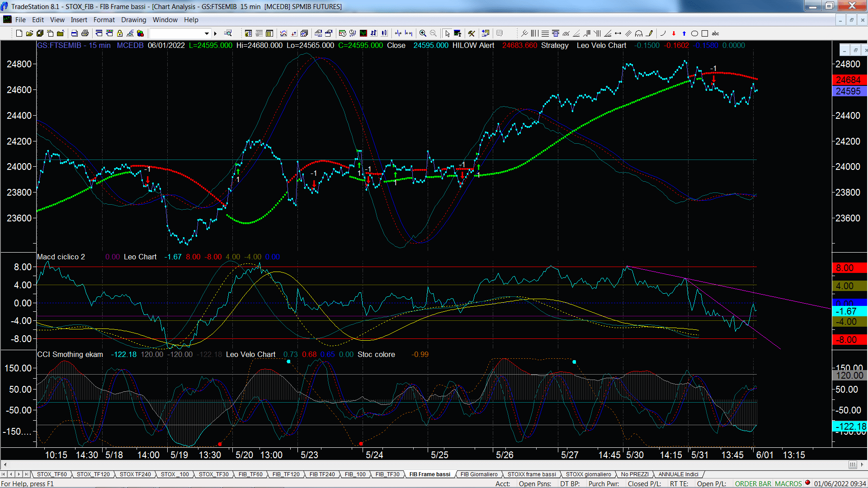Open the Insert menu
This screenshot has width=868, height=488.
(x=79, y=20)
